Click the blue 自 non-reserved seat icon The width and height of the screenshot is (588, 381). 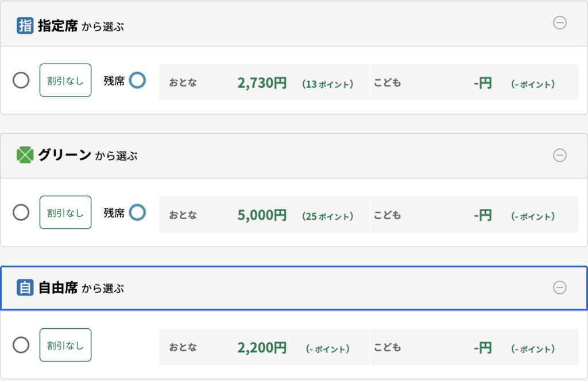point(25,287)
